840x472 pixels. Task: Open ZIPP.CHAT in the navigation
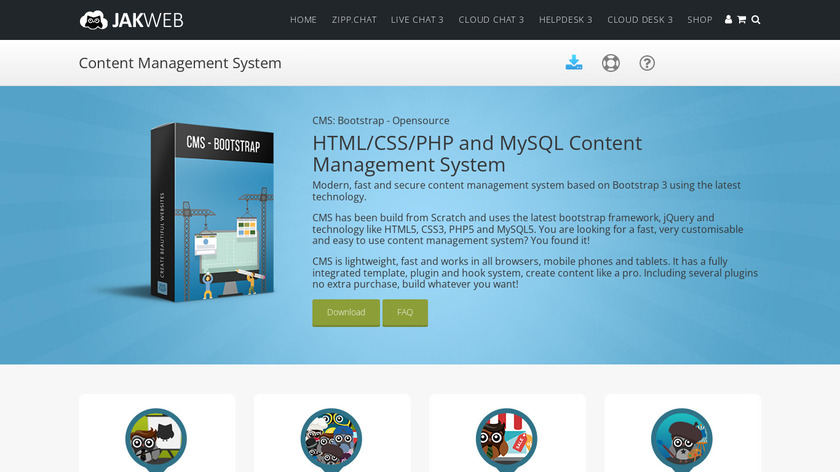coord(354,20)
